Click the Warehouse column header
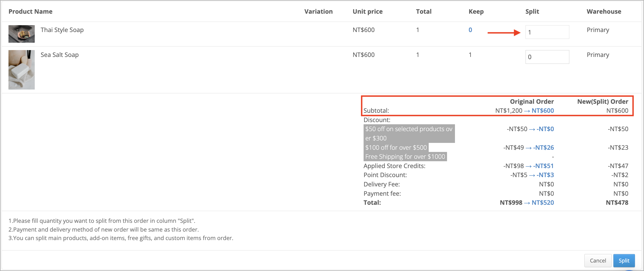This screenshot has height=271, width=644. point(604,11)
